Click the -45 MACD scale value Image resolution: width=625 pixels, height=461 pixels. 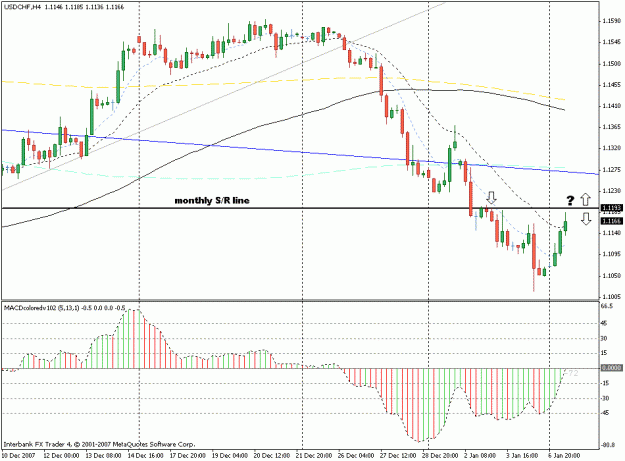pos(605,413)
